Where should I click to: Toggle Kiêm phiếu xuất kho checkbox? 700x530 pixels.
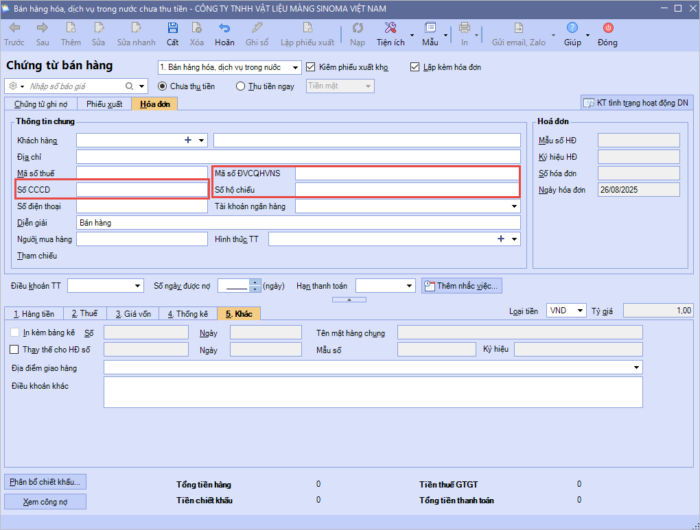tap(311, 67)
